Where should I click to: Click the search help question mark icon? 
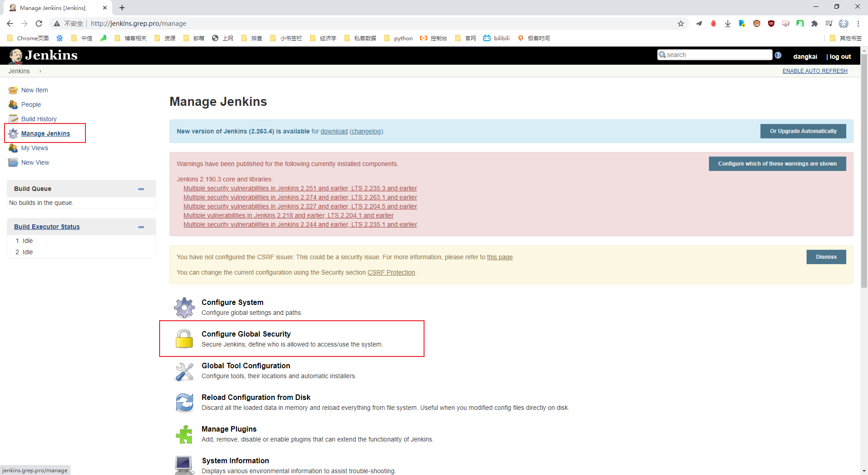(x=778, y=55)
